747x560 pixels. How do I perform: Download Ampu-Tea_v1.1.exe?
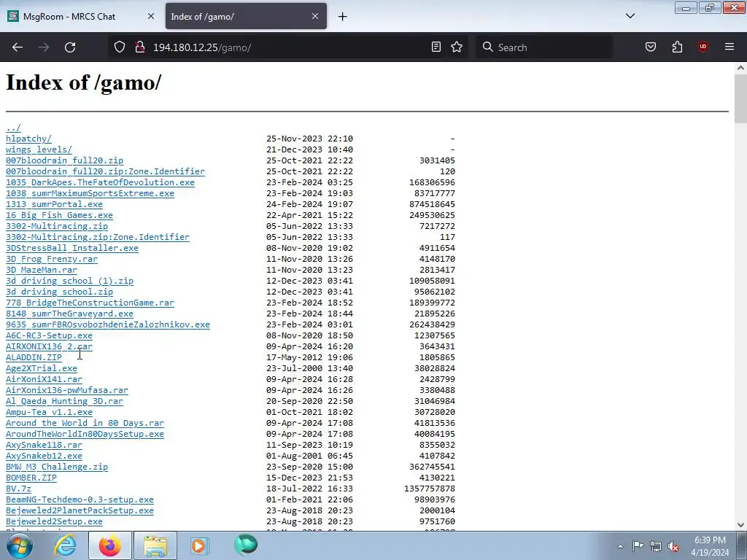coord(49,413)
